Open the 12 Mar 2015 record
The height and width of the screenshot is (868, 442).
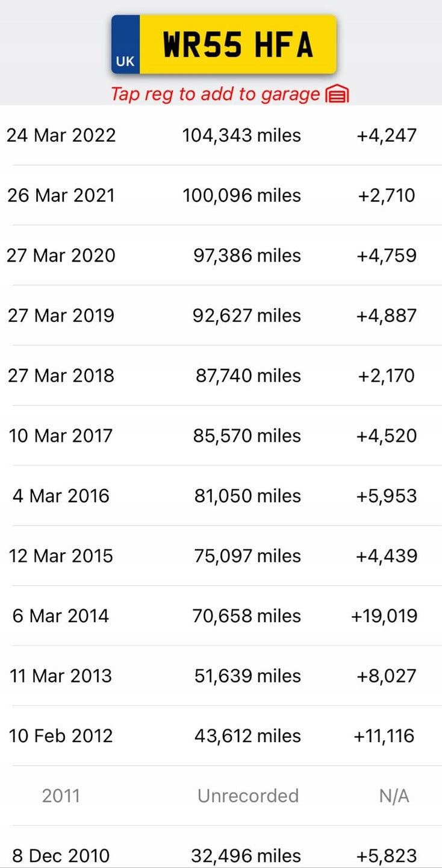(221, 555)
